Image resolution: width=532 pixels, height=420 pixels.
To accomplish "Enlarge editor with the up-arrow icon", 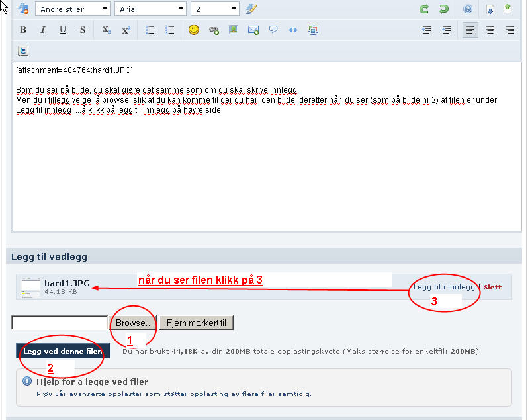I will click(x=508, y=9).
